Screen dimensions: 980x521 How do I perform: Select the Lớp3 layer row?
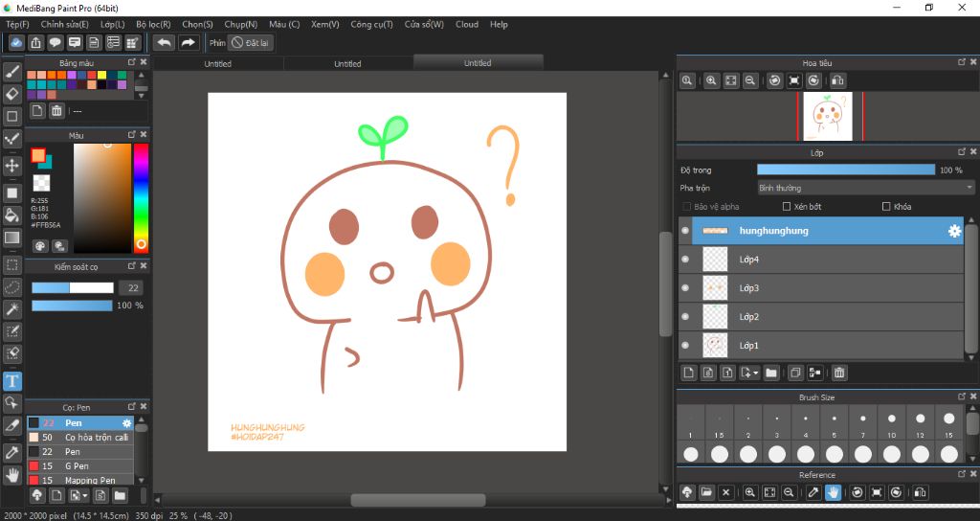point(820,287)
